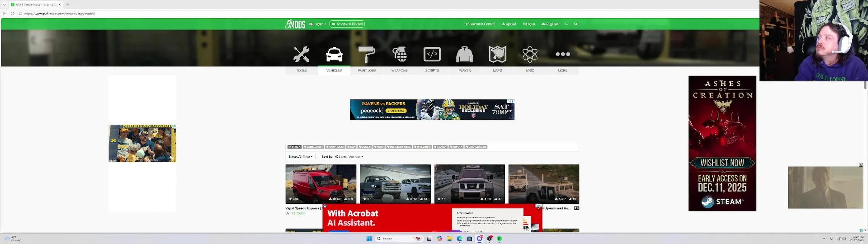Open the Sort by Latest Versions dropdown
868x244 pixels.
point(342,157)
